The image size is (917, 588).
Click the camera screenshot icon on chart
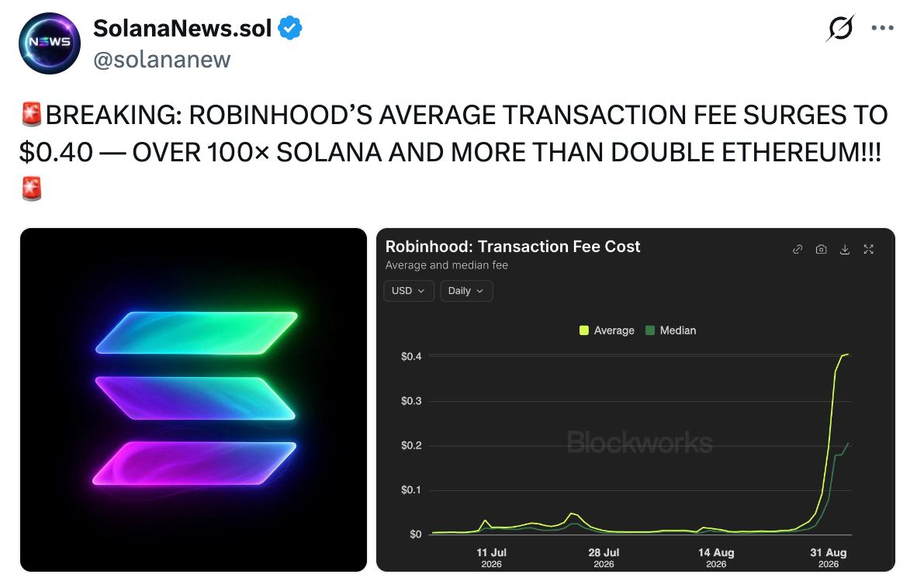[x=821, y=250]
